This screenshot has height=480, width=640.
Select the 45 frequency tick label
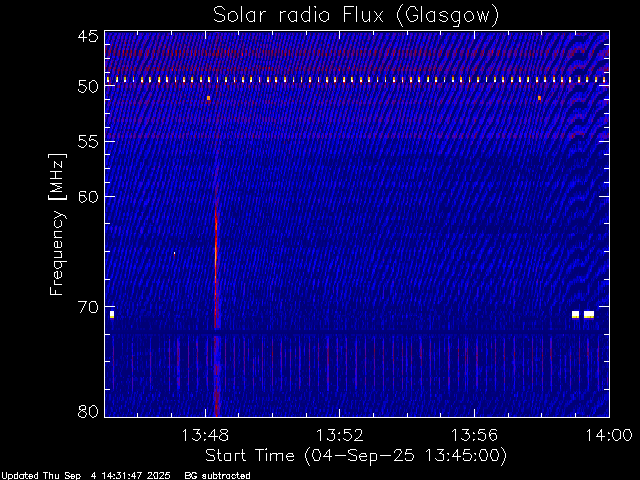click(x=88, y=36)
